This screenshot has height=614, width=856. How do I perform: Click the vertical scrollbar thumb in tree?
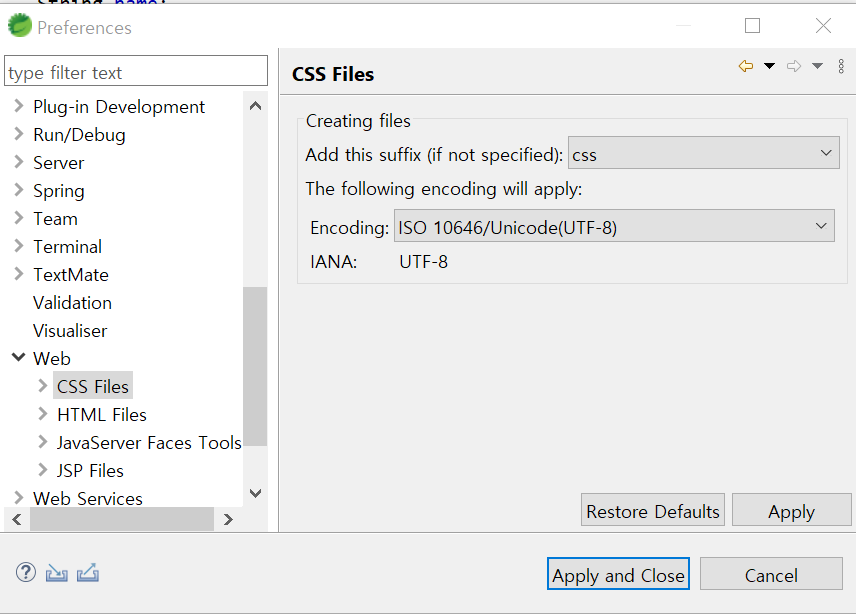(255, 366)
